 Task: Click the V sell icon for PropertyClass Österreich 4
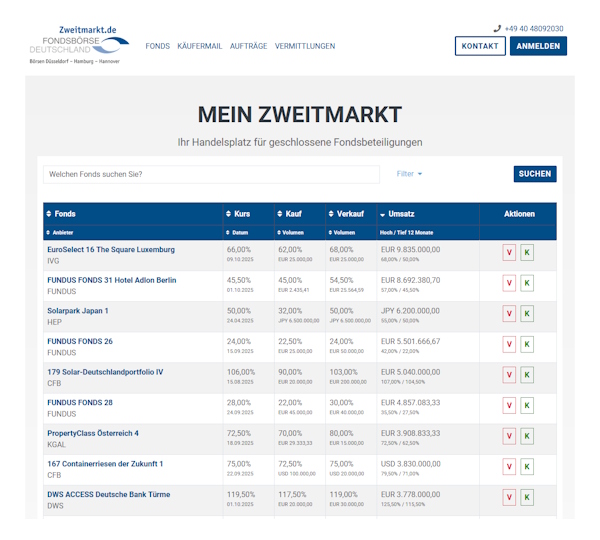tap(509, 436)
